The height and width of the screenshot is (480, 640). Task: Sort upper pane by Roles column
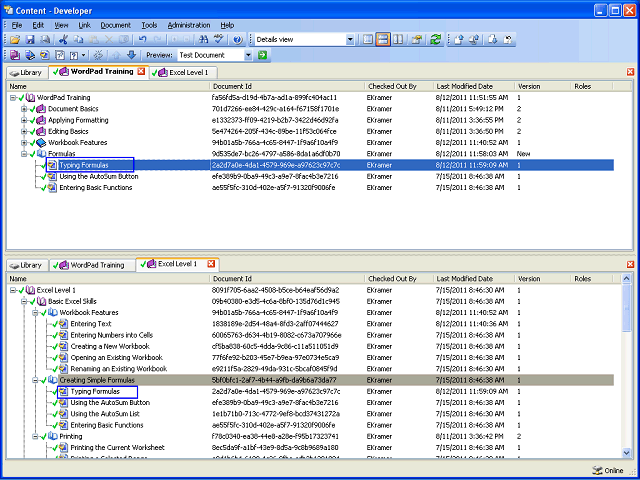point(592,87)
